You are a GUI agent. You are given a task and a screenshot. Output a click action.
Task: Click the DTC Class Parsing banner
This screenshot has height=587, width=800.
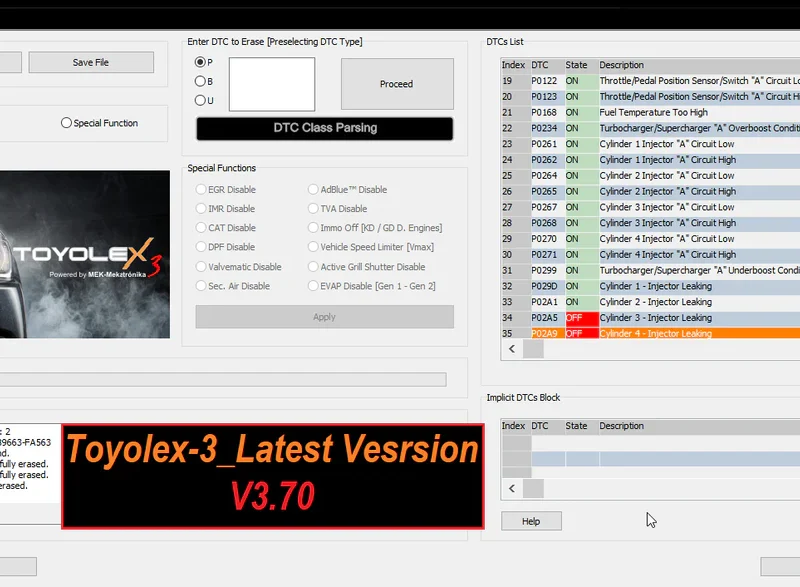point(324,128)
